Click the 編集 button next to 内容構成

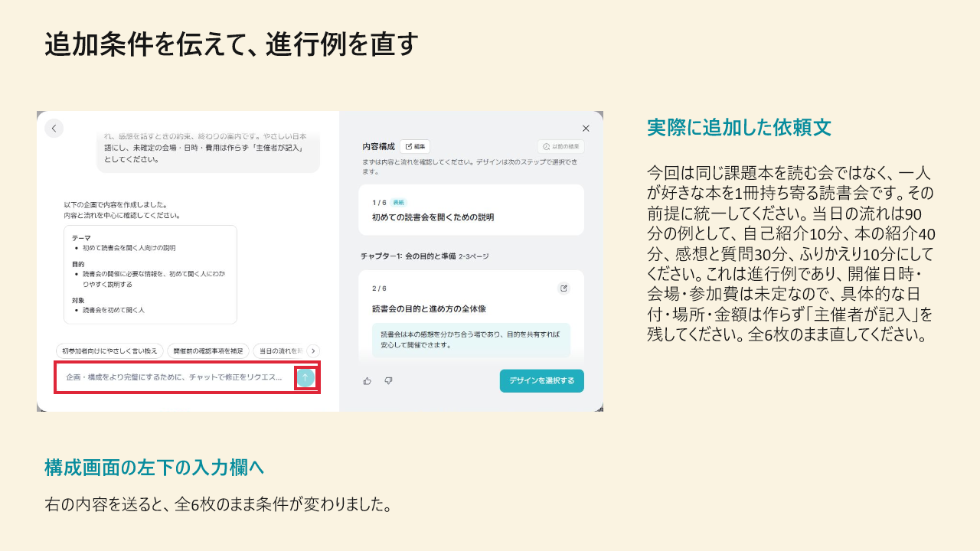tap(415, 146)
